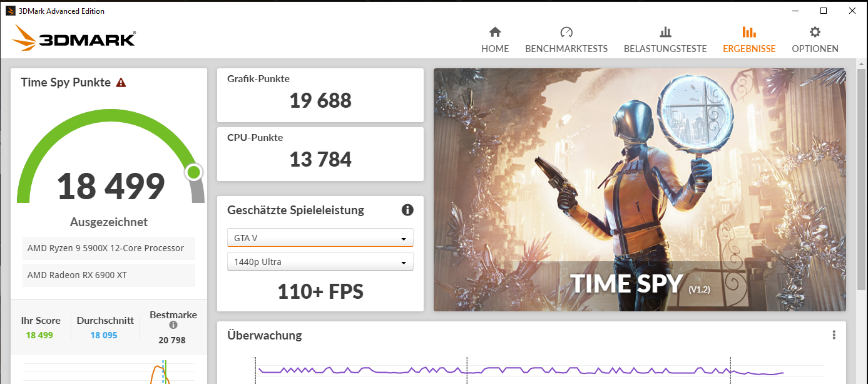Viewport: 868px width, 384px height.
Task: Click the CPU-Punkte value 13 784
Action: [x=320, y=159]
